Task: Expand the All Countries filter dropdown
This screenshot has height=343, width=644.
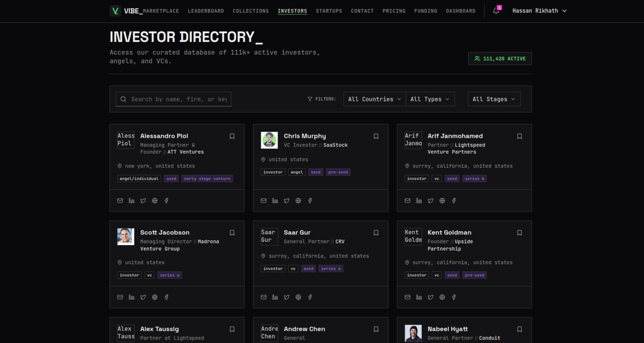Action: pyautogui.click(x=374, y=99)
